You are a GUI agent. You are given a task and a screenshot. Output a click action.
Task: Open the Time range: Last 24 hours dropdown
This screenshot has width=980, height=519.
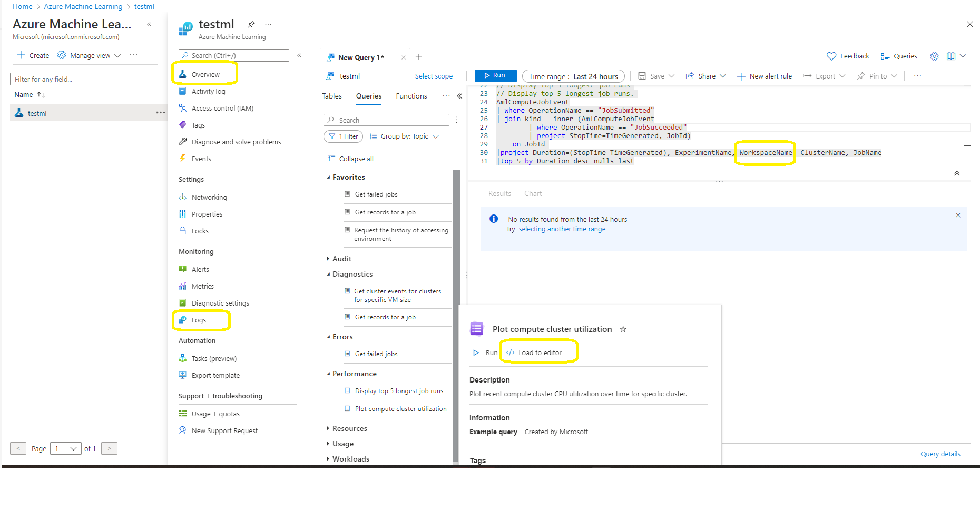573,76
